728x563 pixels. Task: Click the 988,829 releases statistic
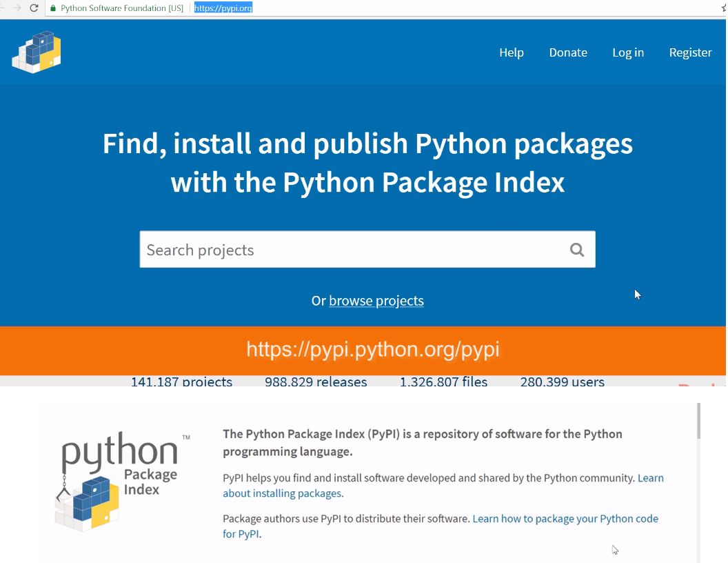coord(316,382)
